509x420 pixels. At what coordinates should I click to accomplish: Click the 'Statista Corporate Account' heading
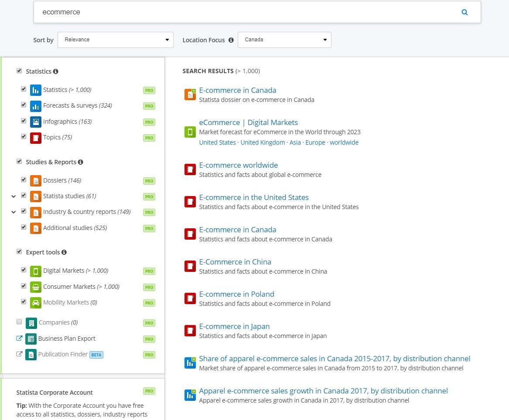click(x=55, y=393)
